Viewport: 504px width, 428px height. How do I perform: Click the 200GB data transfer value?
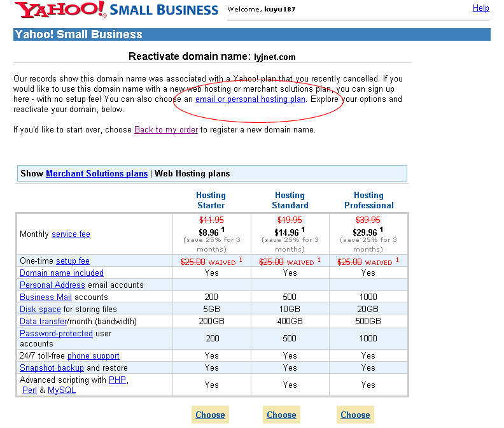pos(211,321)
